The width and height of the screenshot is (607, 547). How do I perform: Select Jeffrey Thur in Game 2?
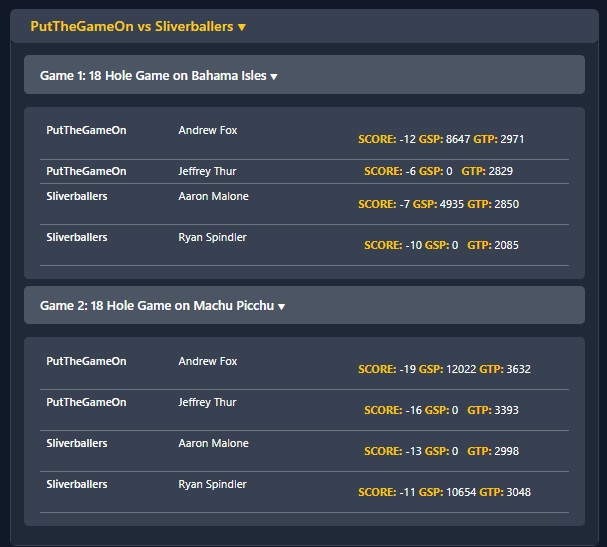tap(207, 402)
